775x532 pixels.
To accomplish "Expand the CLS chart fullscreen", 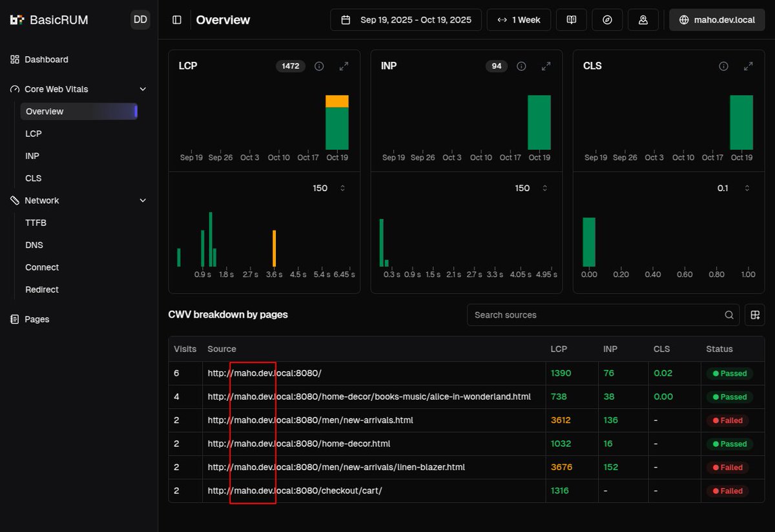I will pos(749,66).
